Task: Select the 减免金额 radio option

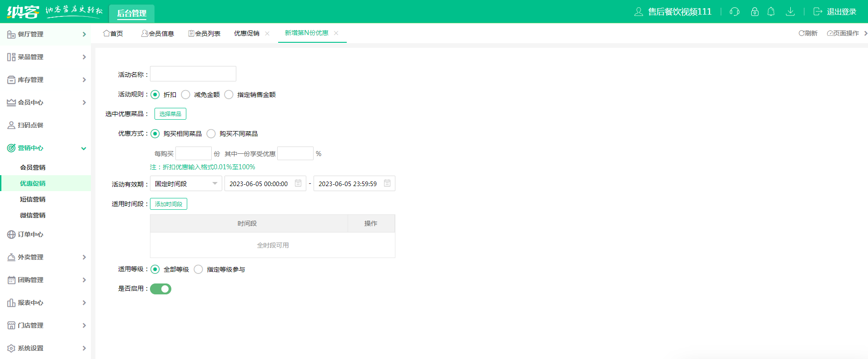Action: (185, 95)
